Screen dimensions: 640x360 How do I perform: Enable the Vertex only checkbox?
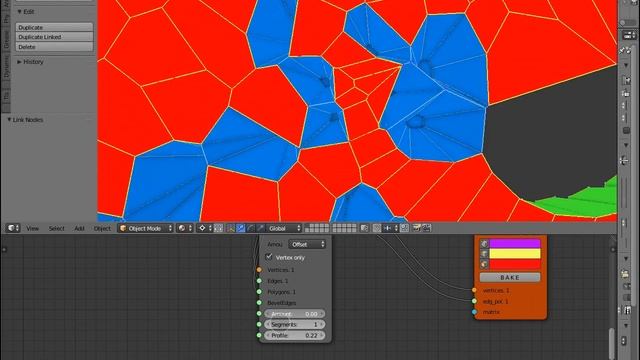pos(269,257)
